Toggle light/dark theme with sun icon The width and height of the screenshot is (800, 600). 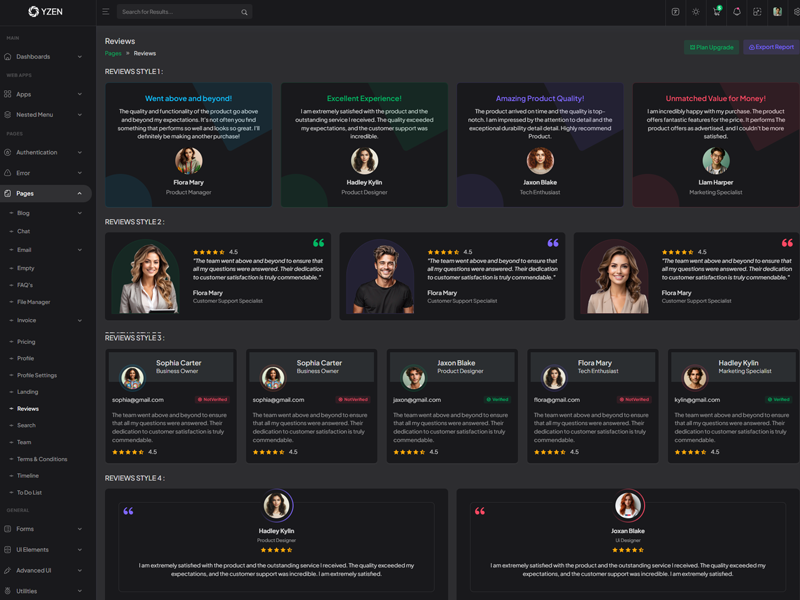point(696,12)
